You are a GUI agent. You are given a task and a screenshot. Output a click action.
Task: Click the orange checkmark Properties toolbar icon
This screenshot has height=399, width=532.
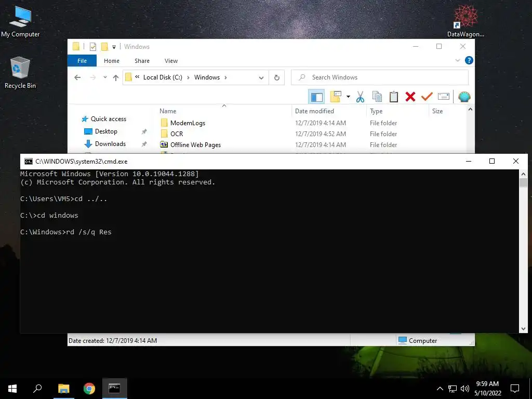point(427,97)
